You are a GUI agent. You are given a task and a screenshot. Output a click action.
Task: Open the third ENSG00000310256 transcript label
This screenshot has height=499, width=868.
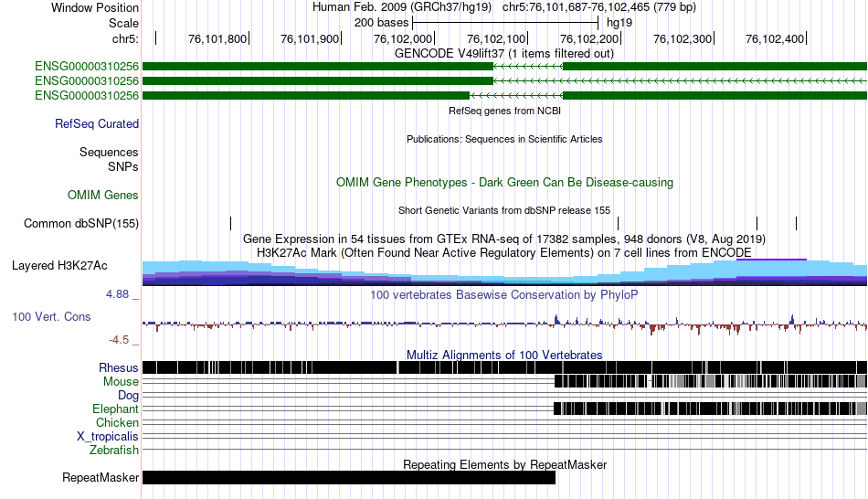pyautogui.click(x=87, y=95)
